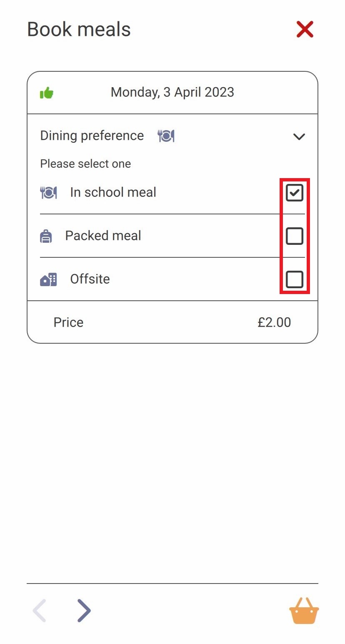Viewport: 345px width, 644px height.
Task: Uncheck the In school meal checkbox
Action: click(x=295, y=193)
